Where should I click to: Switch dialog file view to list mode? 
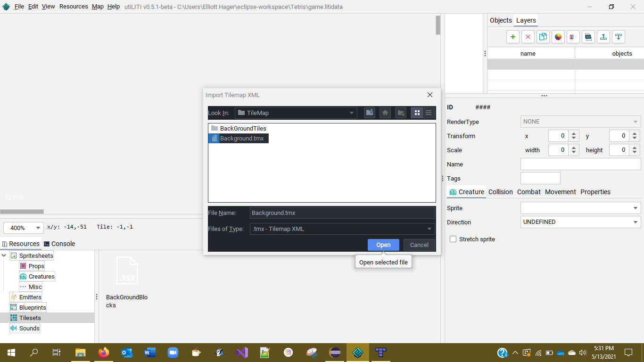click(x=428, y=113)
